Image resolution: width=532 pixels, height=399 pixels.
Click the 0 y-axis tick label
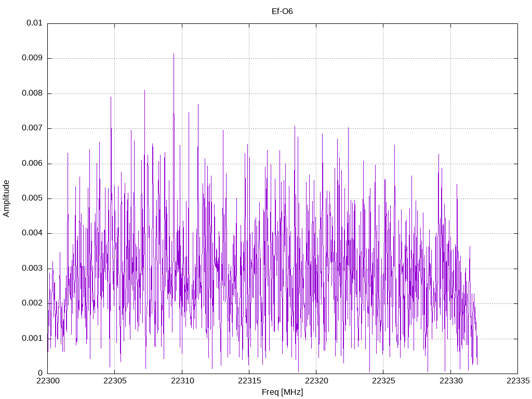coord(40,374)
